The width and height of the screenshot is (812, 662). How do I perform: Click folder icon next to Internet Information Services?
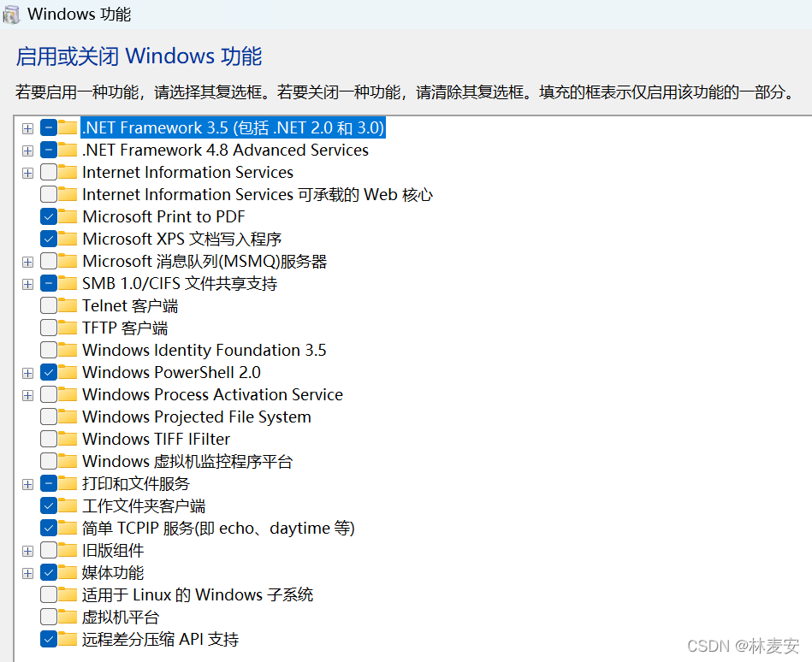pyautogui.click(x=68, y=173)
